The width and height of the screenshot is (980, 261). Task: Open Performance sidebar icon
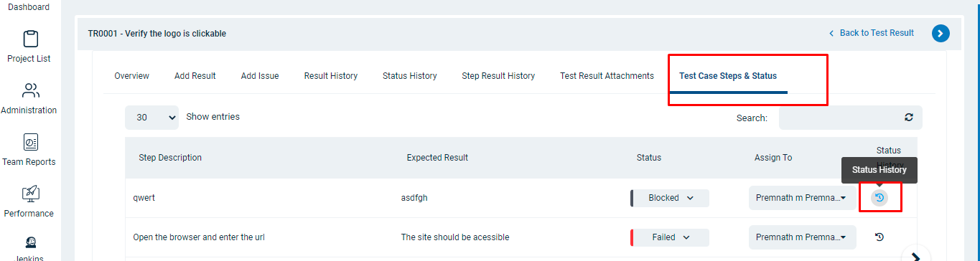point(31,194)
